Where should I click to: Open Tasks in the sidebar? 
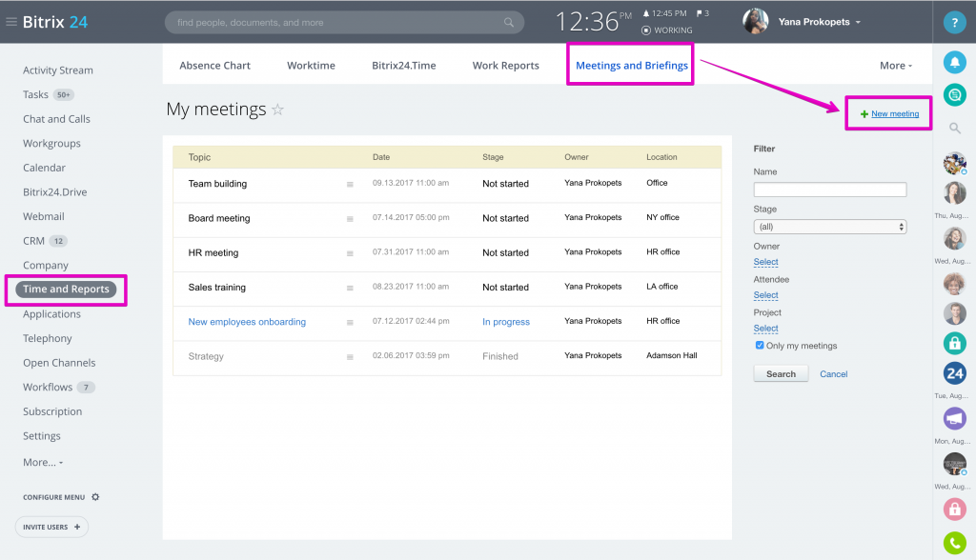coord(35,94)
